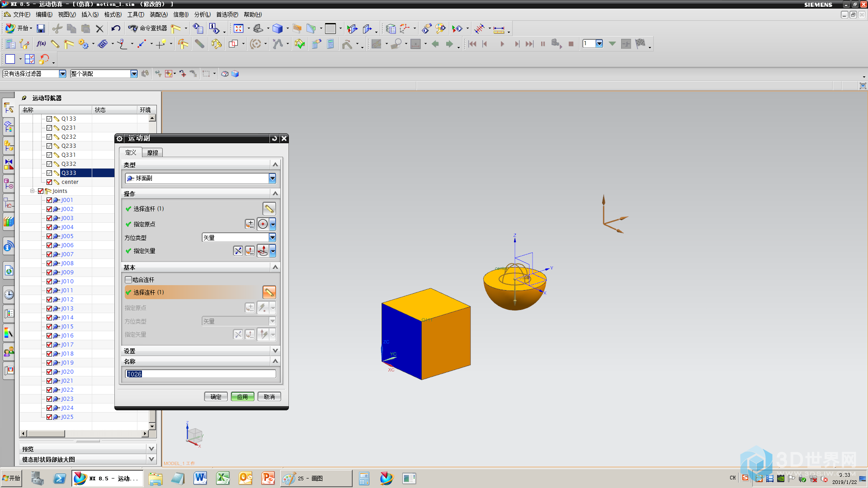Screen dimensions: 868x488
Task: Click the Undo arrow icon
Action: pos(116,28)
